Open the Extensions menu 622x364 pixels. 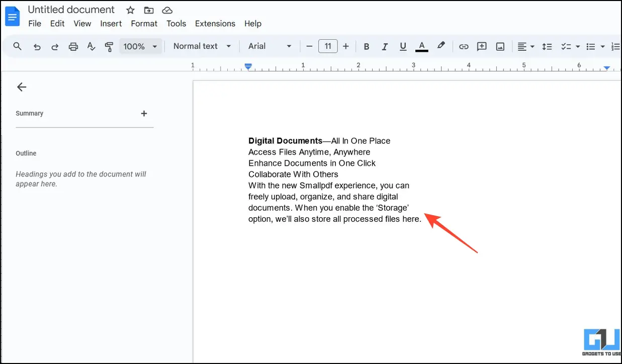pyautogui.click(x=215, y=24)
